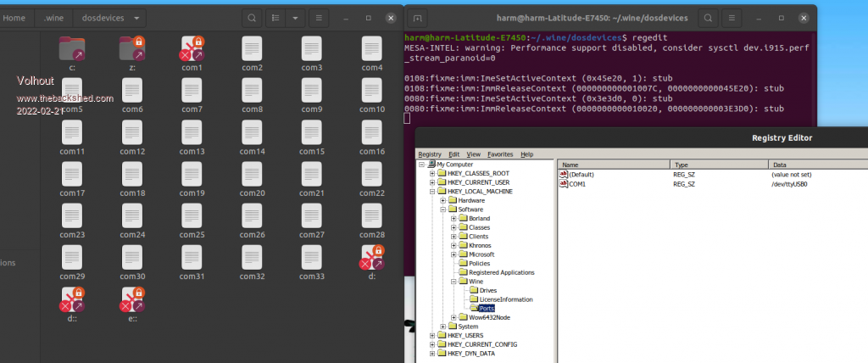Toggle list view in file manager toolbar
868x363 pixels.
(276, 18)
